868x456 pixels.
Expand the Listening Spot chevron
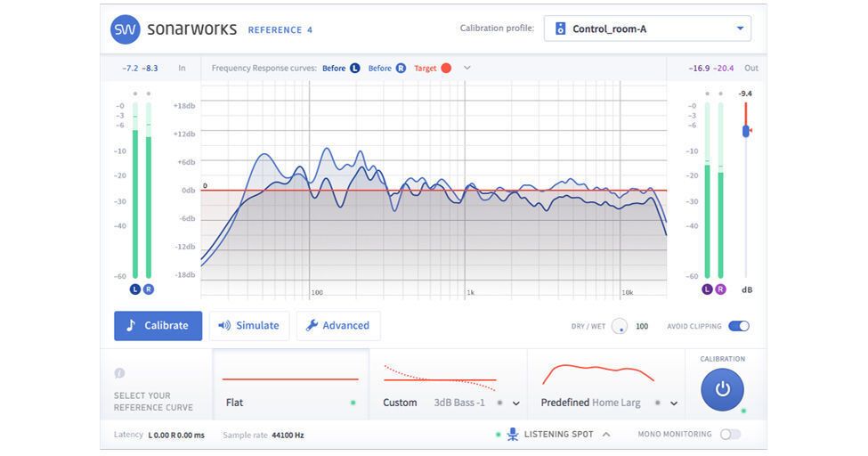point(606,435)
